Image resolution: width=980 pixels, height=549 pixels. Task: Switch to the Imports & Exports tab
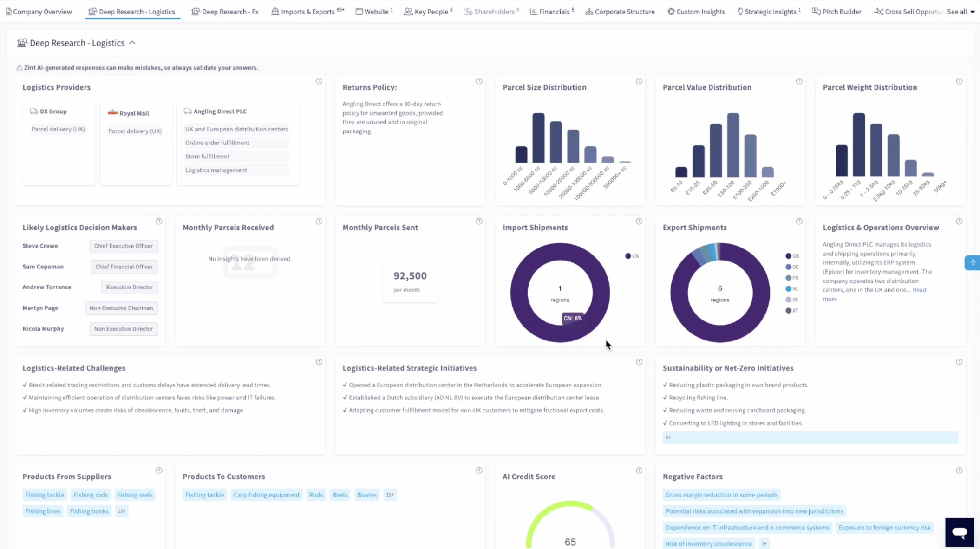(307, 12)
